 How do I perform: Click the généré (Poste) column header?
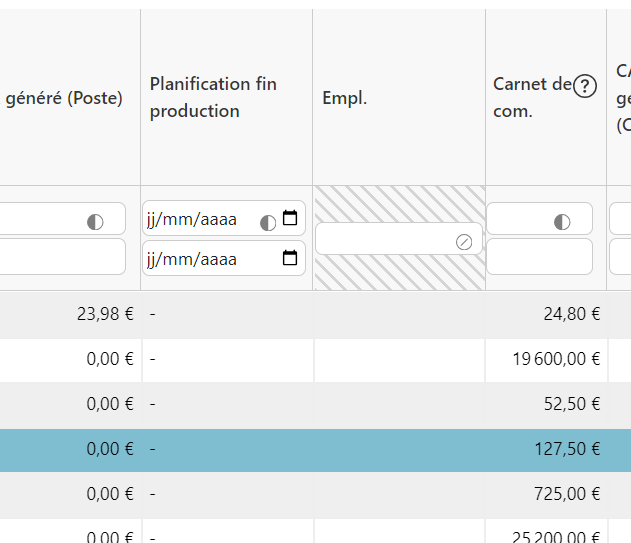64,98
